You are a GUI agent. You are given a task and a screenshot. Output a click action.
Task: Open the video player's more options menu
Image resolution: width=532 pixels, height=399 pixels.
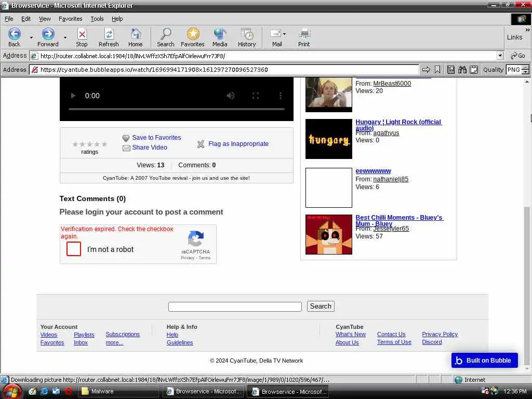(280, 96)
